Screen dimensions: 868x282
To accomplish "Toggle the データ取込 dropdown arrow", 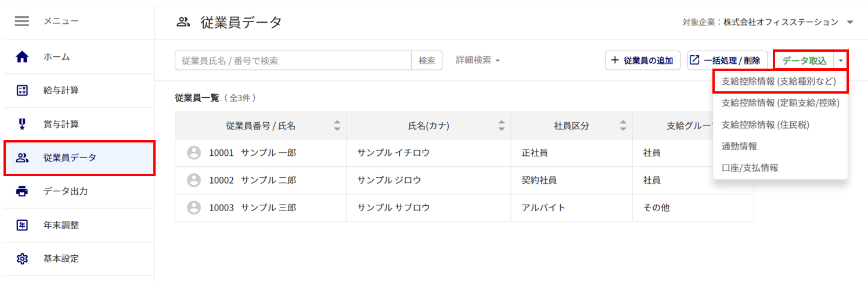I will click(x=841, y=60).
